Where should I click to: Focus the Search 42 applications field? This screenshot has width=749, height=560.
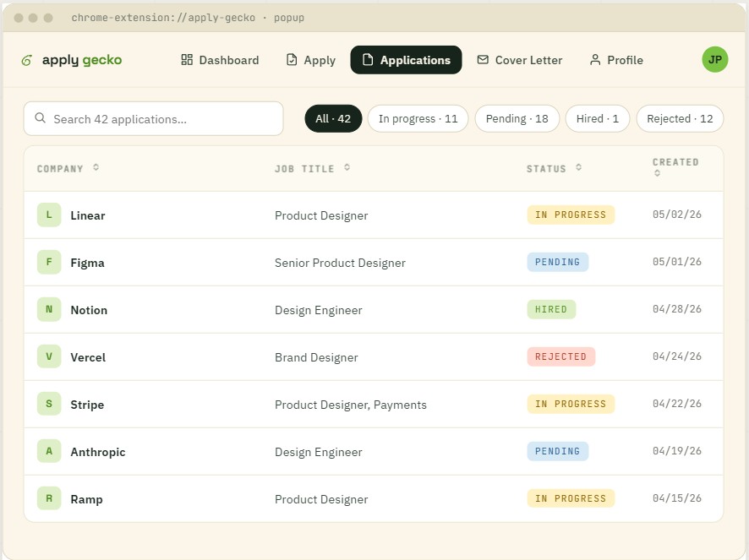pyautogui.click(x=153, y=118)
